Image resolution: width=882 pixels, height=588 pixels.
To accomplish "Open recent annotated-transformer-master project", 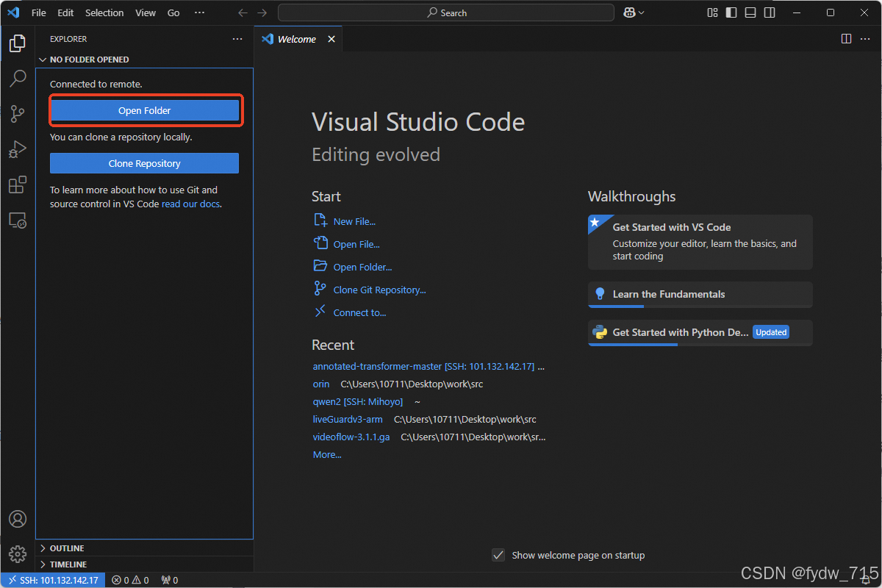I will point(423,366).
